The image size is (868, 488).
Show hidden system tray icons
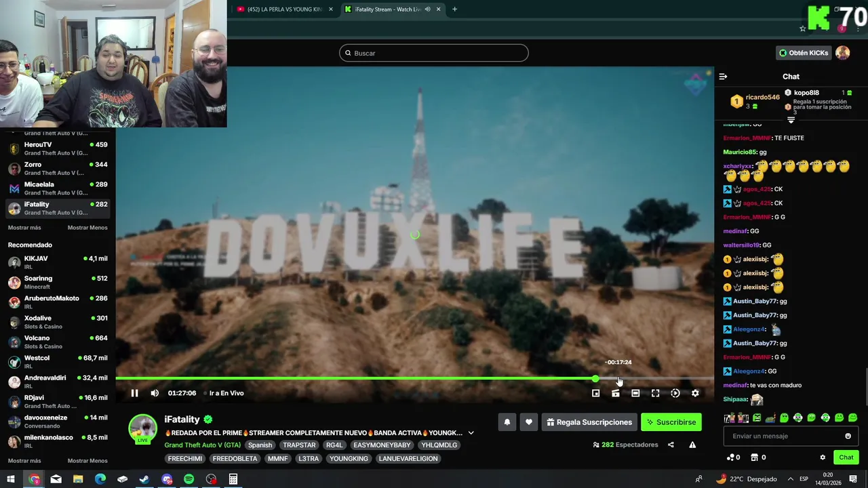pos(791,479)
